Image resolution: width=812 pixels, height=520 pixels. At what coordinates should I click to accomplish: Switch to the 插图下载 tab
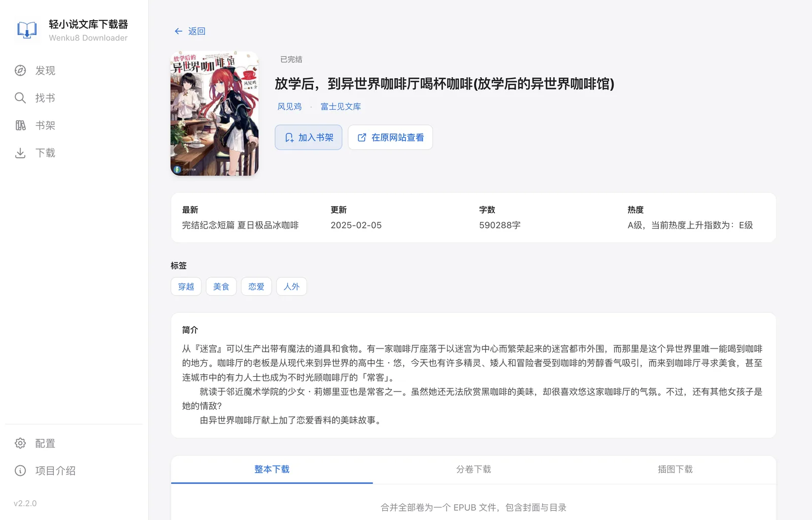[x=675, y=470]
